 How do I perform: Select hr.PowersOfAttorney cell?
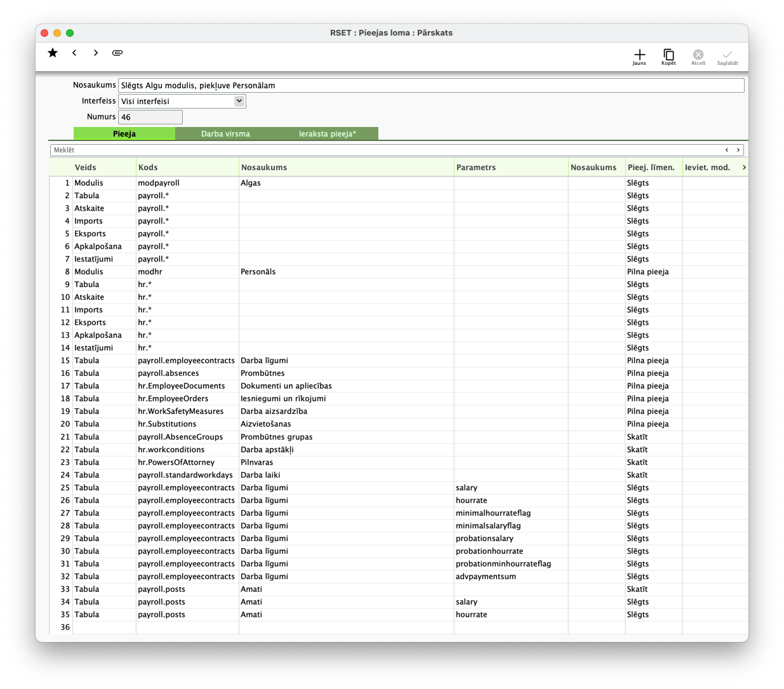click(x=187, y=462)
